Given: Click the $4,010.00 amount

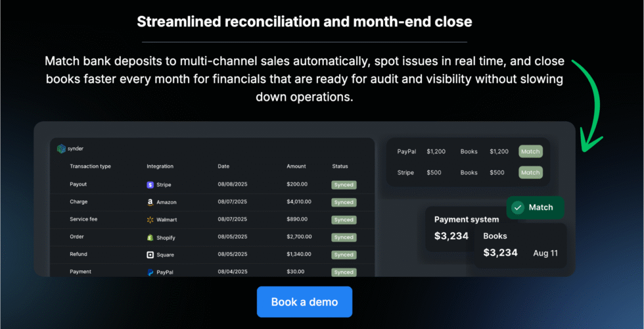Looking at the screenshot, I should click(299, 202).
